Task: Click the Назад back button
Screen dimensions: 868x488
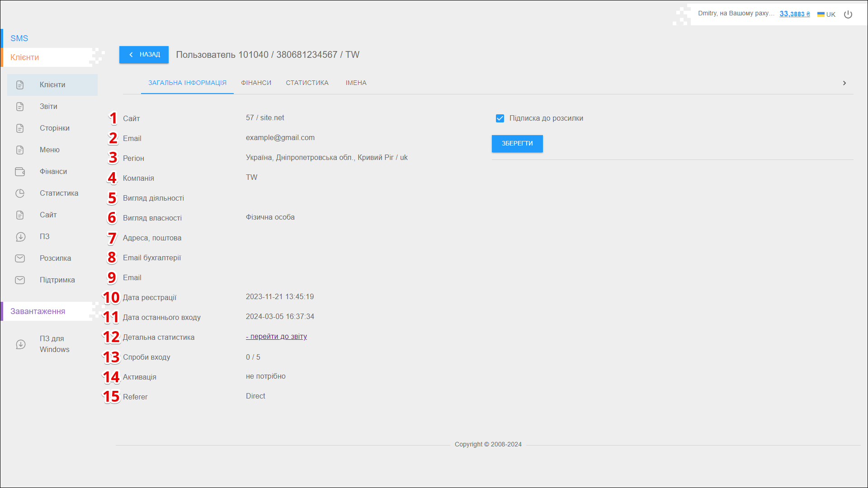Action: (x=144, y=55)
